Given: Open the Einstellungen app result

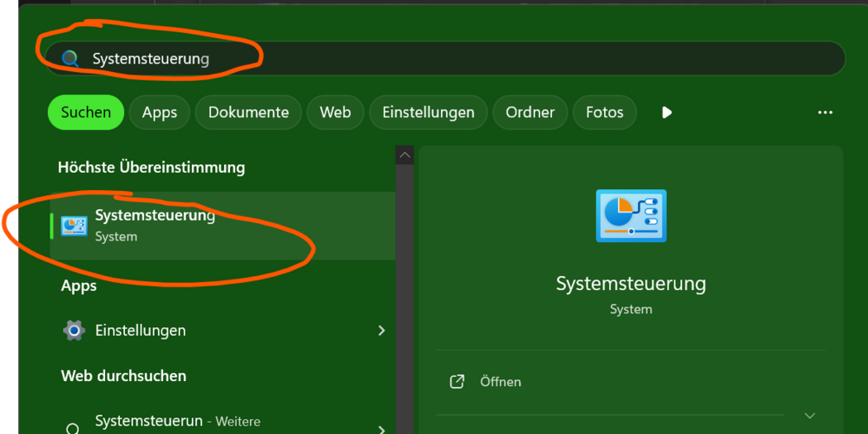Looking at the screenshot, I should (222, 331).
